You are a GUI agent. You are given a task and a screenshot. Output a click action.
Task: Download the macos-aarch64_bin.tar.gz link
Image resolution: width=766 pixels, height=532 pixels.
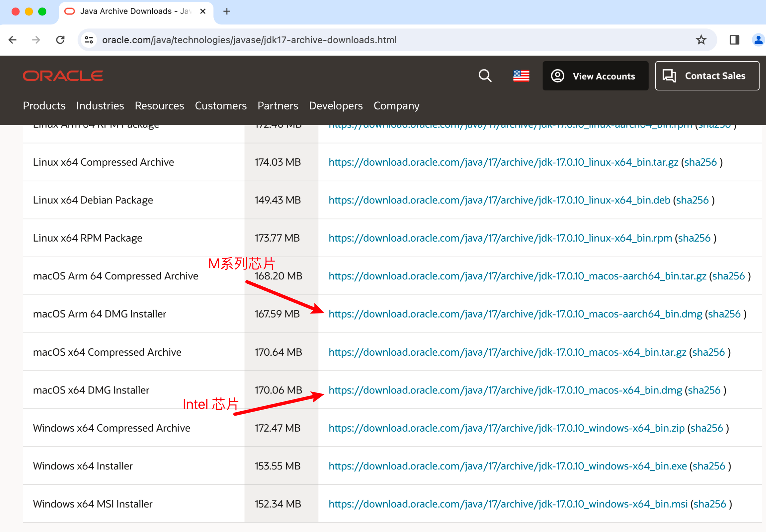(x=517, y=276)
